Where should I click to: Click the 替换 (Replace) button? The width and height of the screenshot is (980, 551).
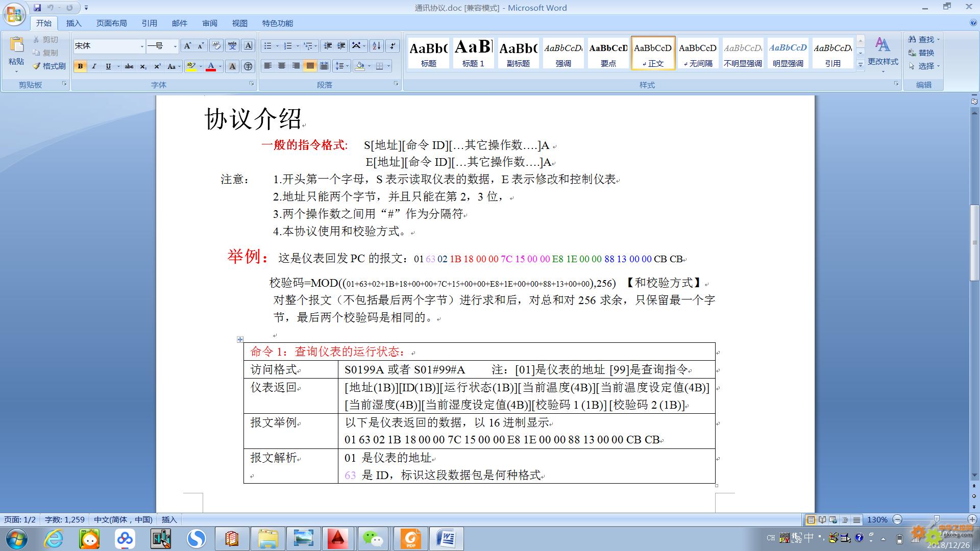pos(922,53)
